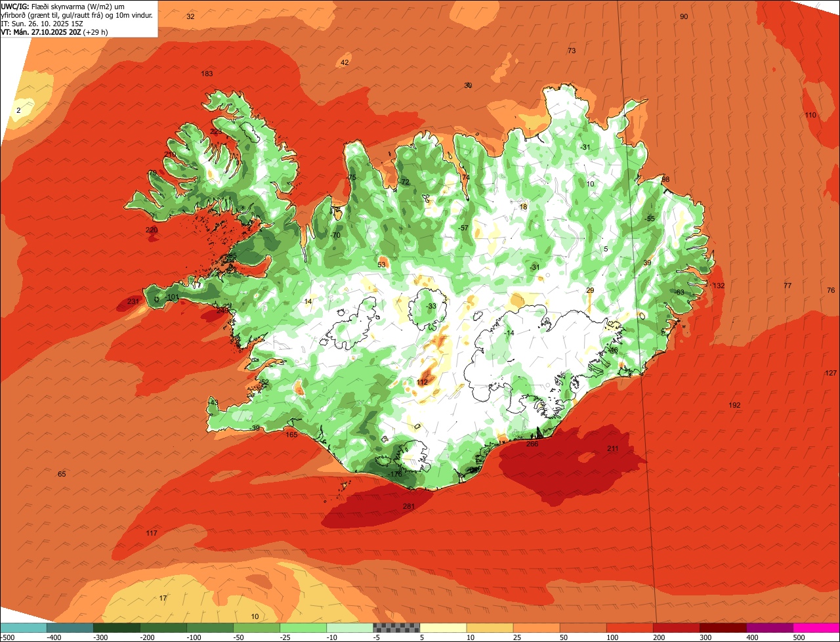The height and width of the screenshot is (642, 840).
Task: Click the map value '65' in the western sea
Action: [62, 474]
